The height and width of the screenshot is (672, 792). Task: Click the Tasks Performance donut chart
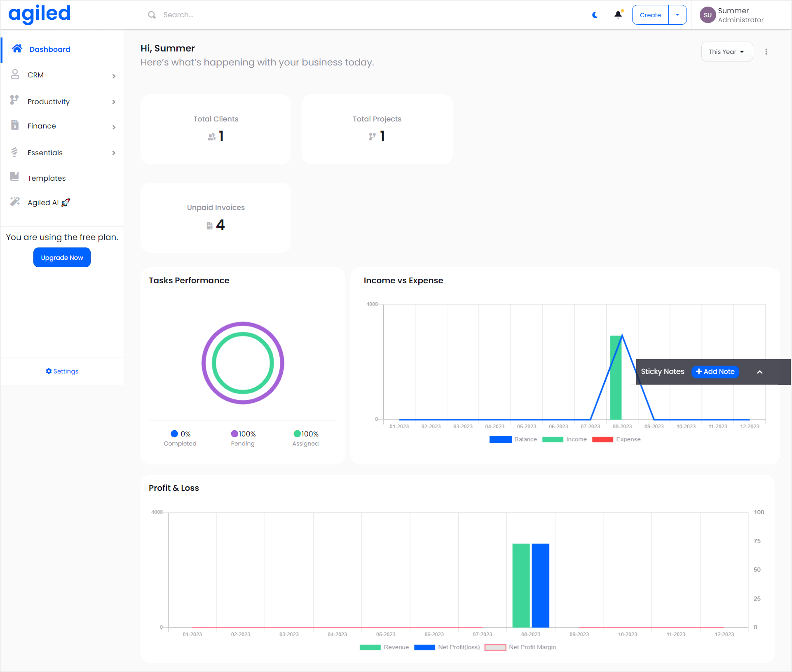pyautogui.click(x=243, y=363)
